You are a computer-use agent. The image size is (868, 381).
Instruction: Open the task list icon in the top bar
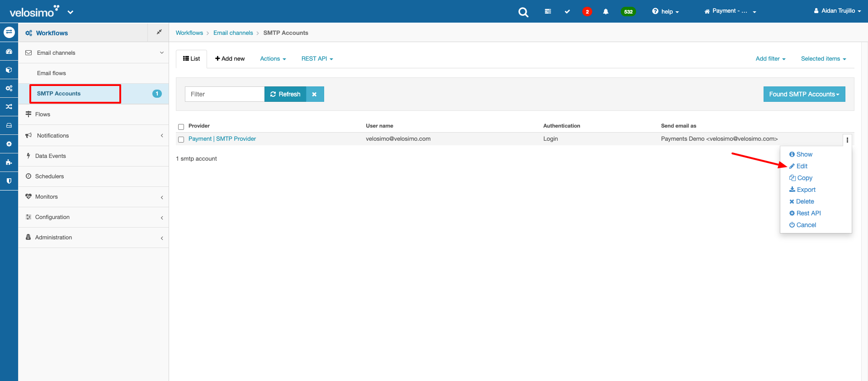pyautogui.click(x=548, y=11)
